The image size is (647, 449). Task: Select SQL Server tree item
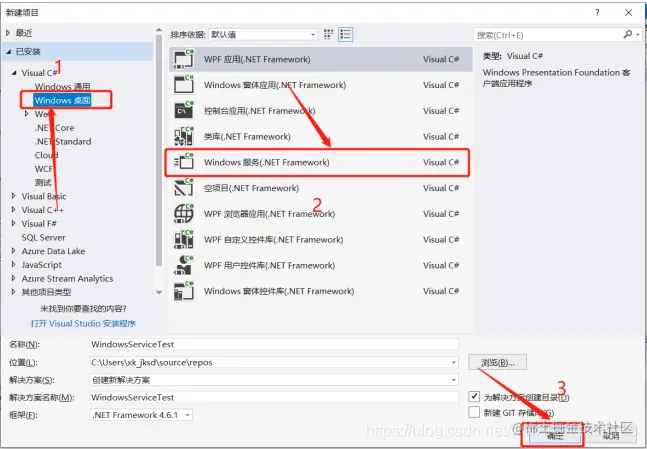(x=43, y=237)
